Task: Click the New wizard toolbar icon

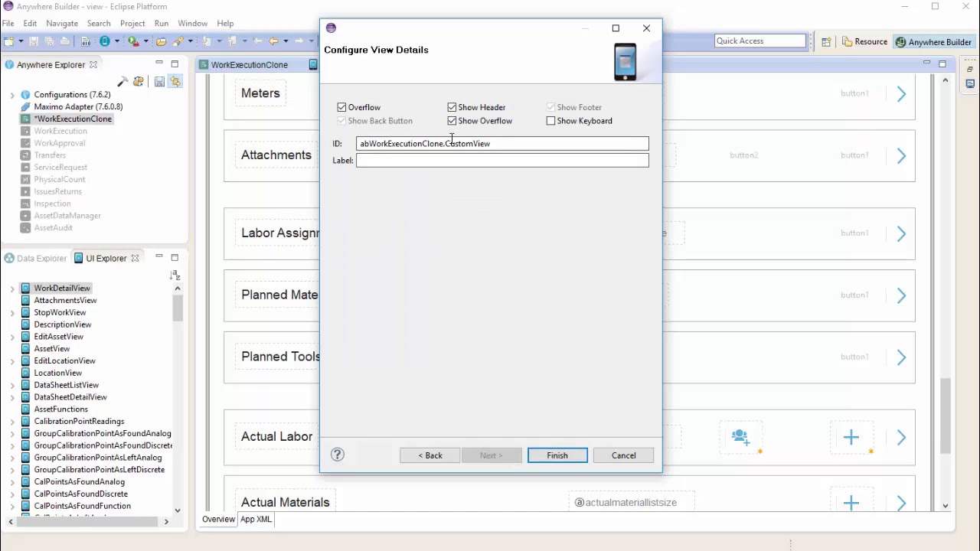Action: tap(8, 41)
